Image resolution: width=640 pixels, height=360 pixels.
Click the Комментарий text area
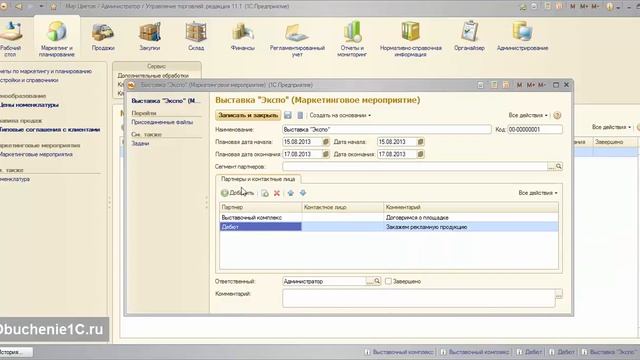[x=418, y=299]
